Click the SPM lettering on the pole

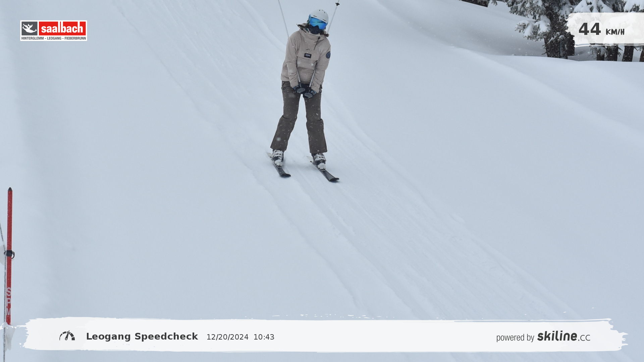click(9, 302)
